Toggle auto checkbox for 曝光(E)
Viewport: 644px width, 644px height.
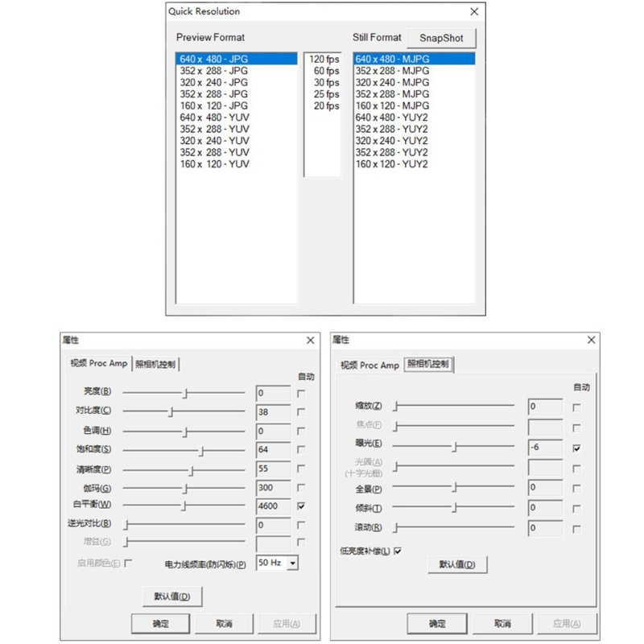point(576,448)
